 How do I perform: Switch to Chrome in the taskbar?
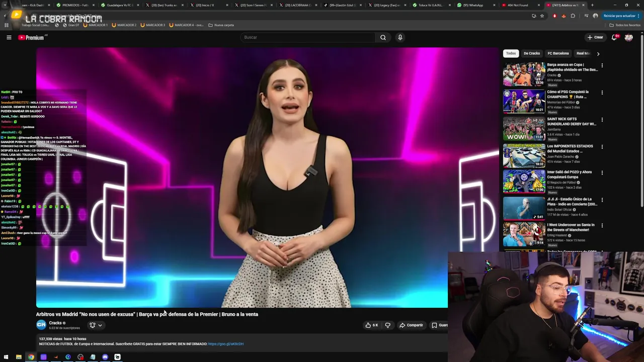pyautogui.click(x=31, y=357)
